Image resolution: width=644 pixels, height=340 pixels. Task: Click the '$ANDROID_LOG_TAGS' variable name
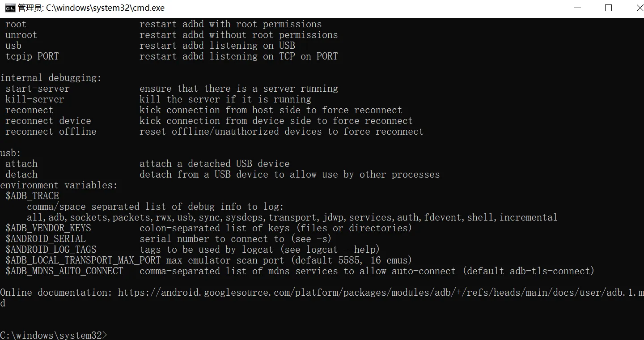(51, 250)
